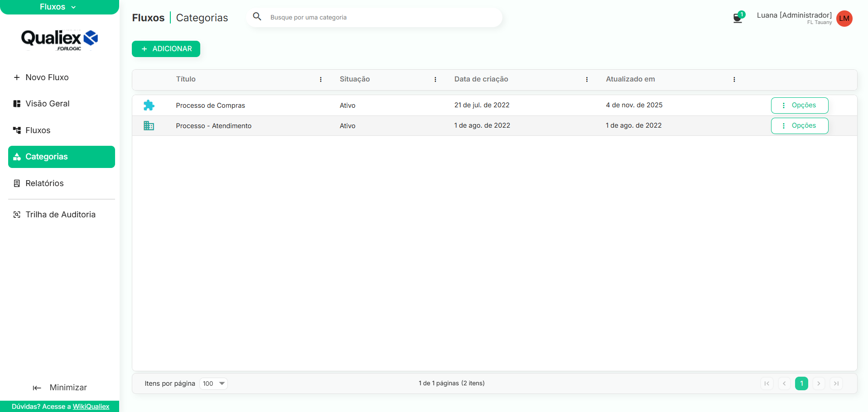
Task: Open the WikiQualiex help link
Action: tap(91, 407)
